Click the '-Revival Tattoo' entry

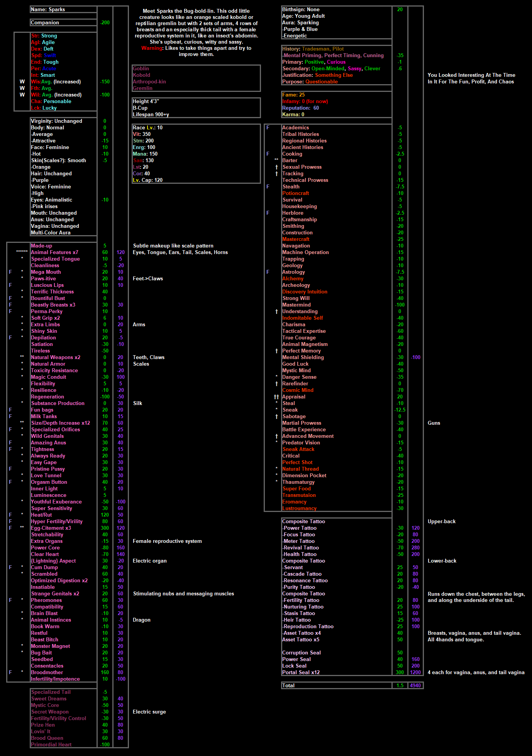click(x=300, y=548)
